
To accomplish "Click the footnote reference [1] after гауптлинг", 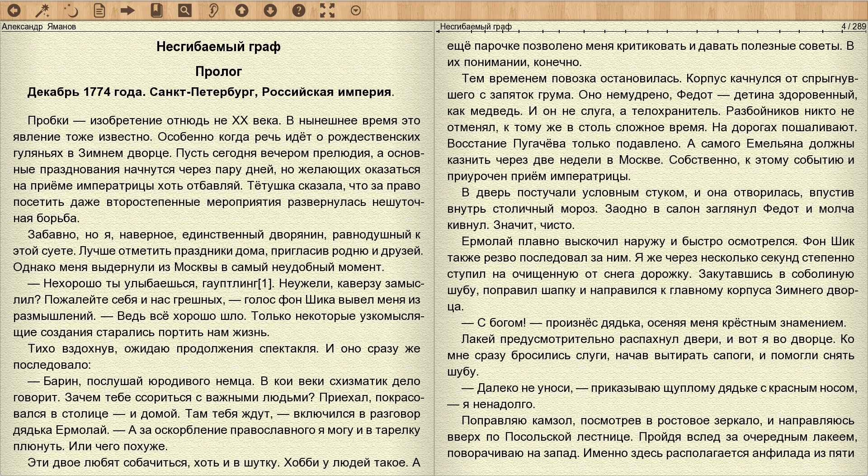I will pyautogui.click(x=265, y=284).
